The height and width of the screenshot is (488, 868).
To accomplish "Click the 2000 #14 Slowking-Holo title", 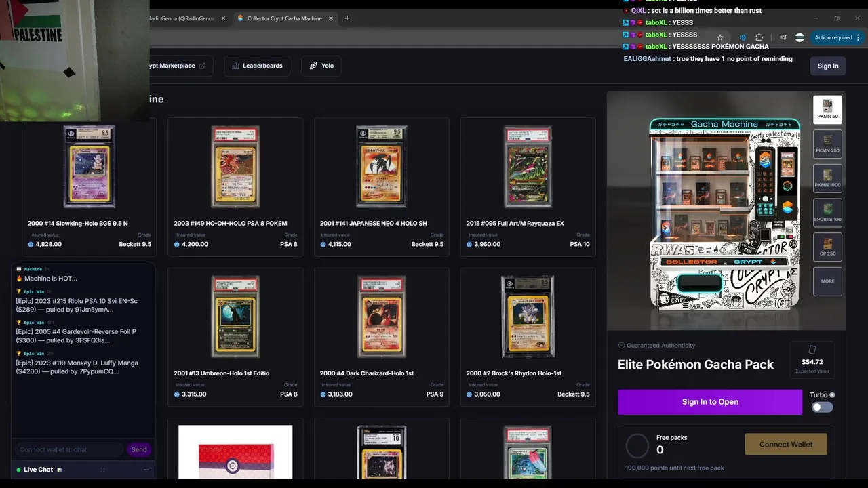I will tap(77, 224).
